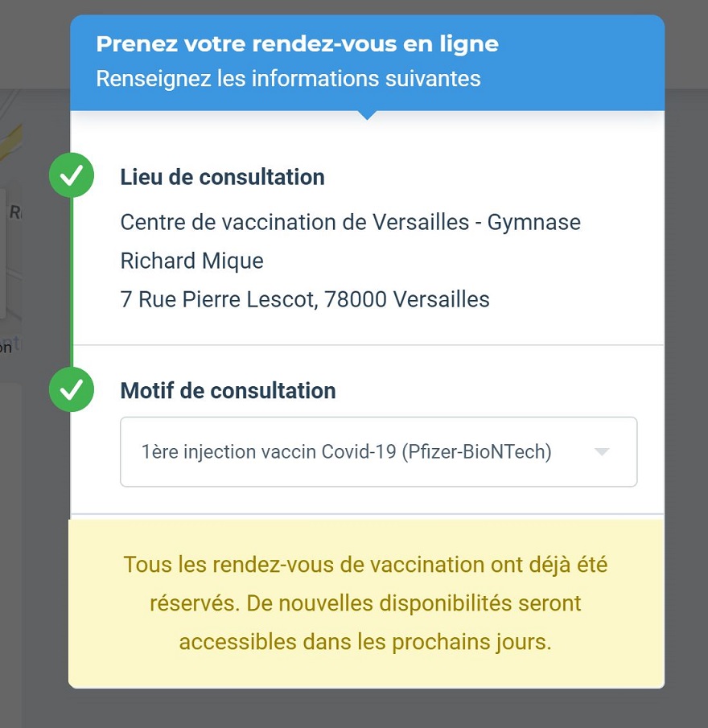This screenshot has height=728, width=708.
Task: Click the partially hidden text left of the dialog
Action: [x=6, y=347]
